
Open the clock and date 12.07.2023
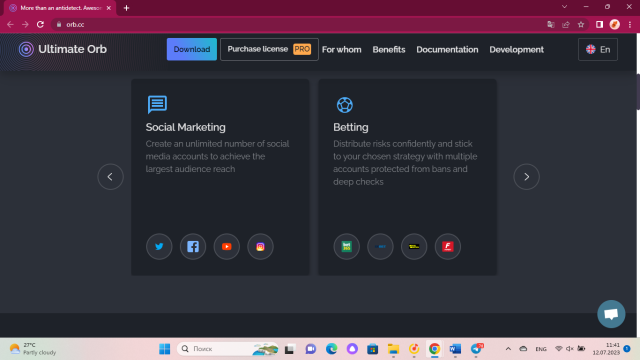(606, 349)
